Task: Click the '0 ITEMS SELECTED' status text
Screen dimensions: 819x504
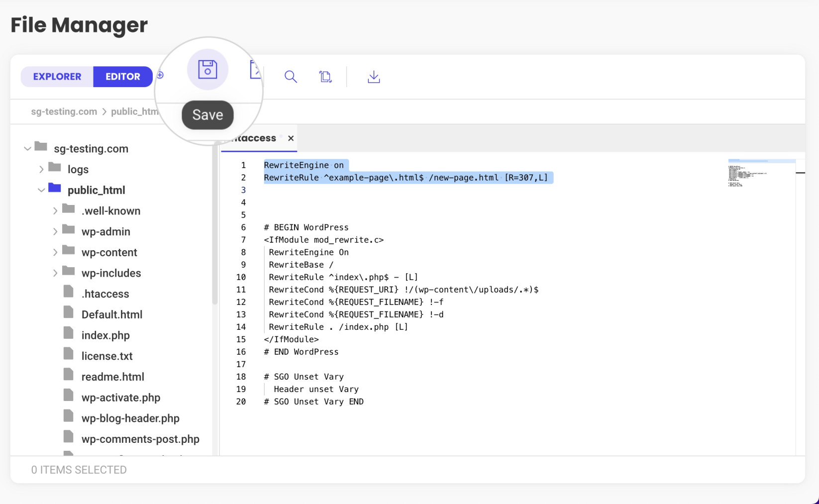Action: 79,470
